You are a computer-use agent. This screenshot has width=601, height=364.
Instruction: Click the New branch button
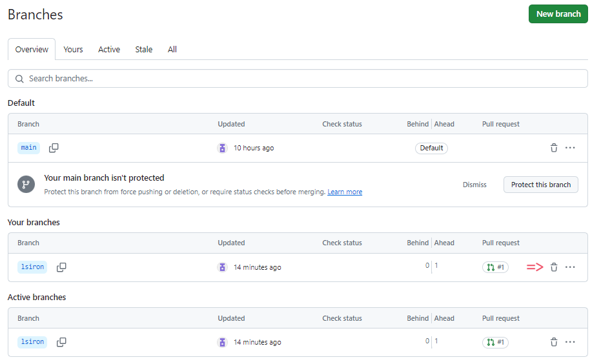(558, 14)
